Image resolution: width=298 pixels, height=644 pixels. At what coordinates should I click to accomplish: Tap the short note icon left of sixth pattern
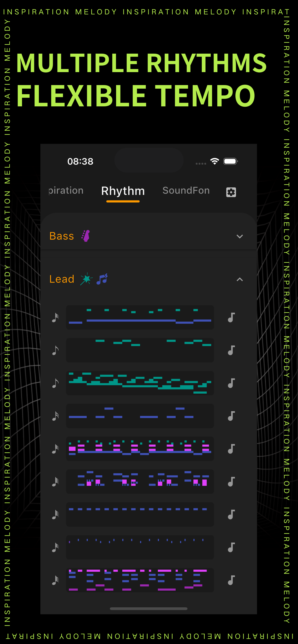tap(55, 482)
